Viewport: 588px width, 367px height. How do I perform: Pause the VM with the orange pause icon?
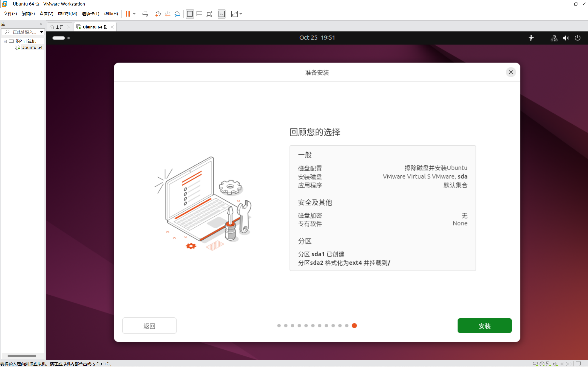tap(128, 14)
